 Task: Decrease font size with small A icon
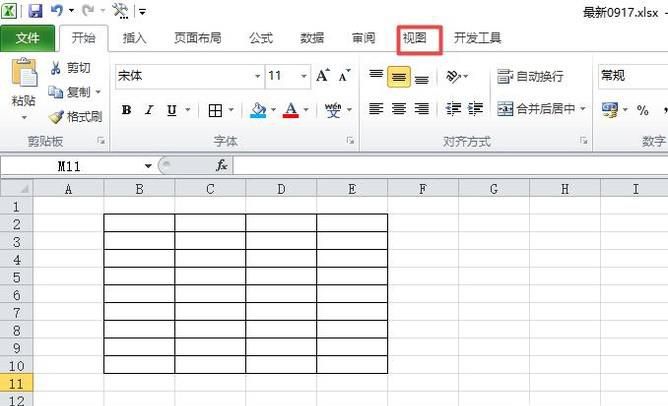pos(344,76)
